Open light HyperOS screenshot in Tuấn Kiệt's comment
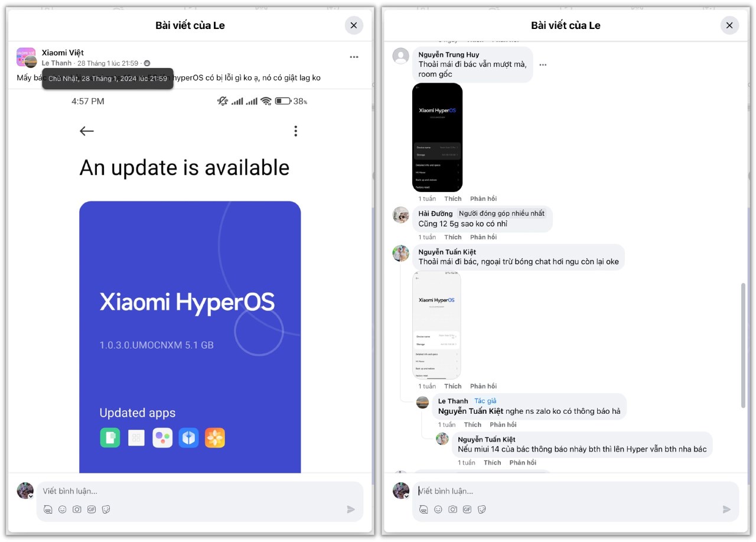The image size is (756, 542). 436,325
